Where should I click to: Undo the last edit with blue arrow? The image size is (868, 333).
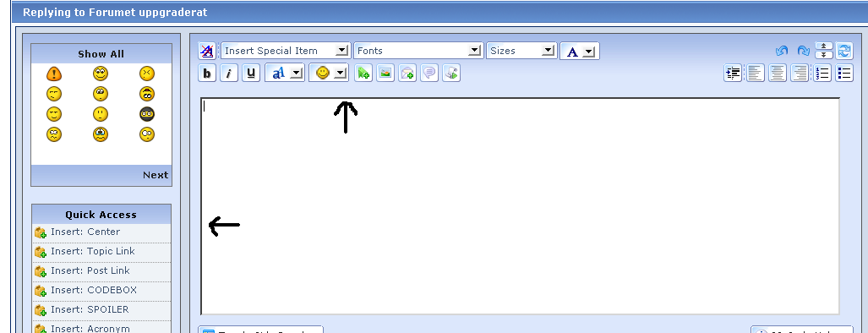[782, 51]
